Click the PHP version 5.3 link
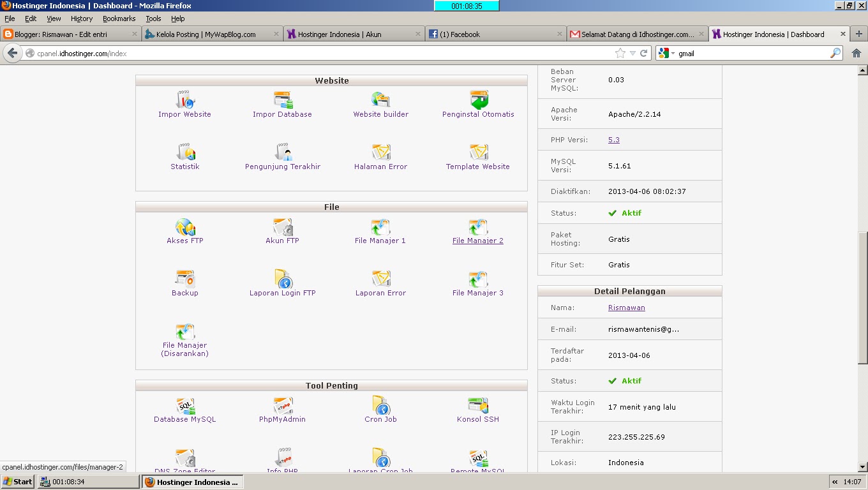 tap(614, 140)
